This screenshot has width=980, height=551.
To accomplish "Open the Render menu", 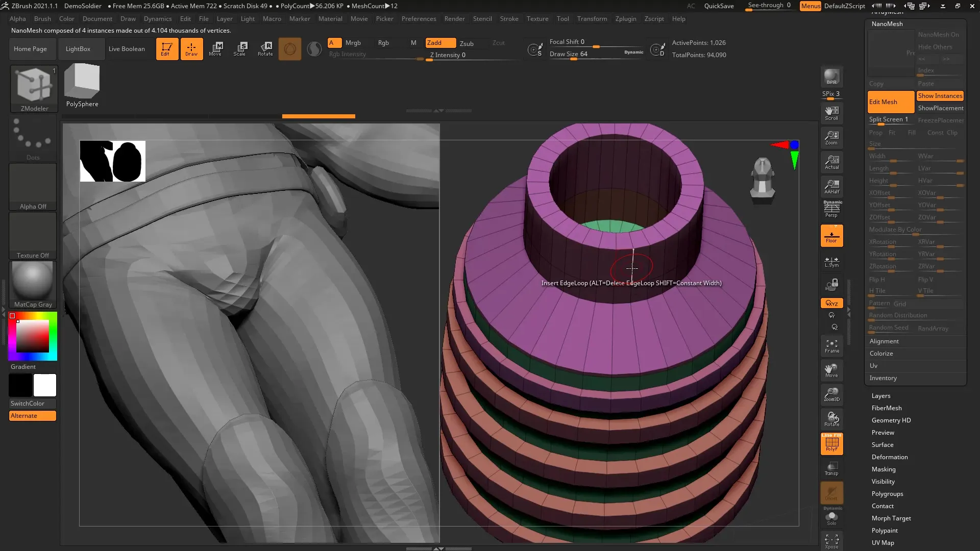I will pyautogui.click(x=454, y=19).
